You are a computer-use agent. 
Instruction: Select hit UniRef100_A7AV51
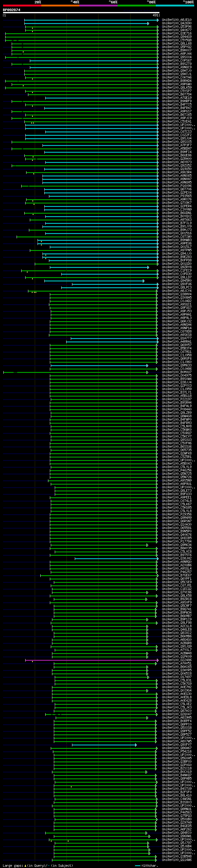point(177,664)
